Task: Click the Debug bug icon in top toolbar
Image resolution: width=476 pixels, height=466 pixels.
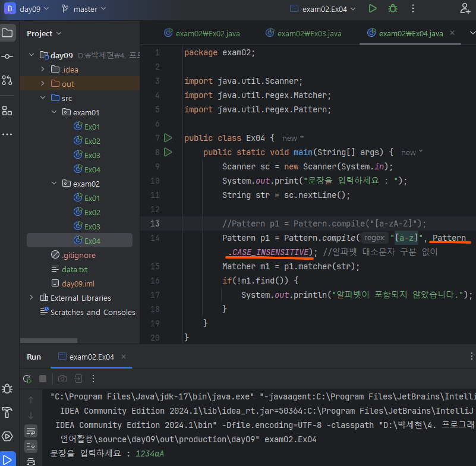Action: point(393,9)
